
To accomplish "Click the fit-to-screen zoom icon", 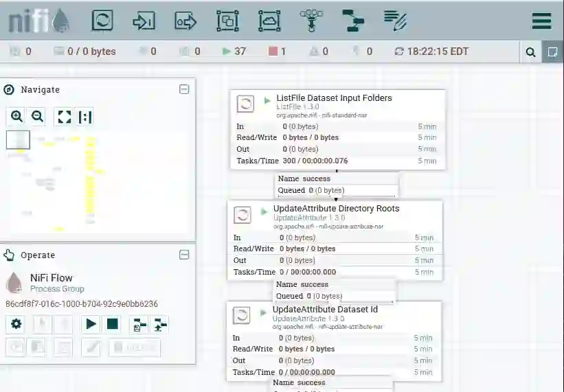I will coord(65,117).
